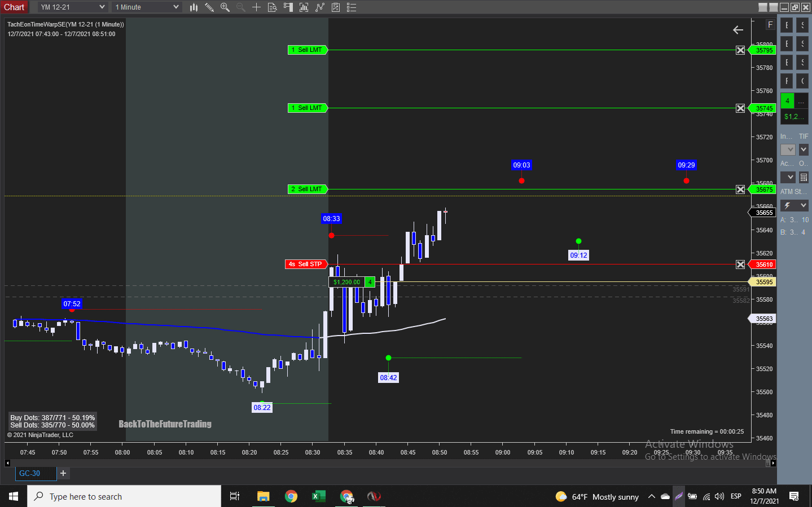Image resolution: width=812 pixels, height=507 pixels.
Task: Open the TIF dropdown in Chart Trader
Action: tap(804, 149)
